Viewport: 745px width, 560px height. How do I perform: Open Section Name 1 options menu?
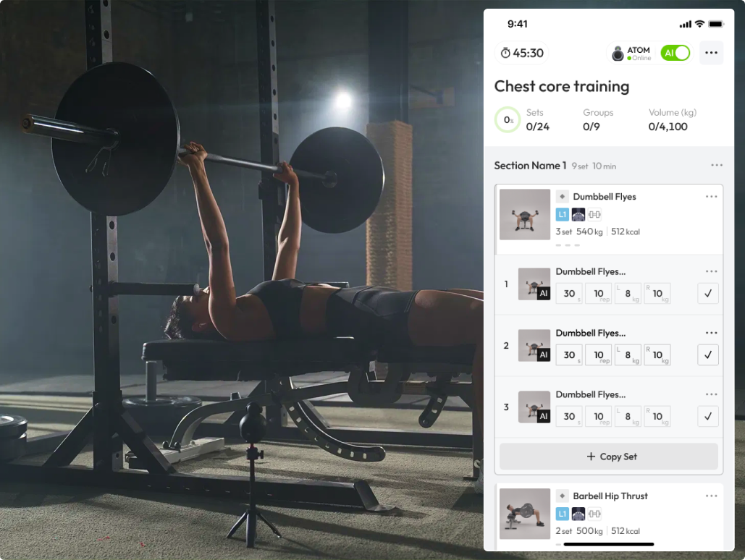pyautogui.click(x=717, y=165)
